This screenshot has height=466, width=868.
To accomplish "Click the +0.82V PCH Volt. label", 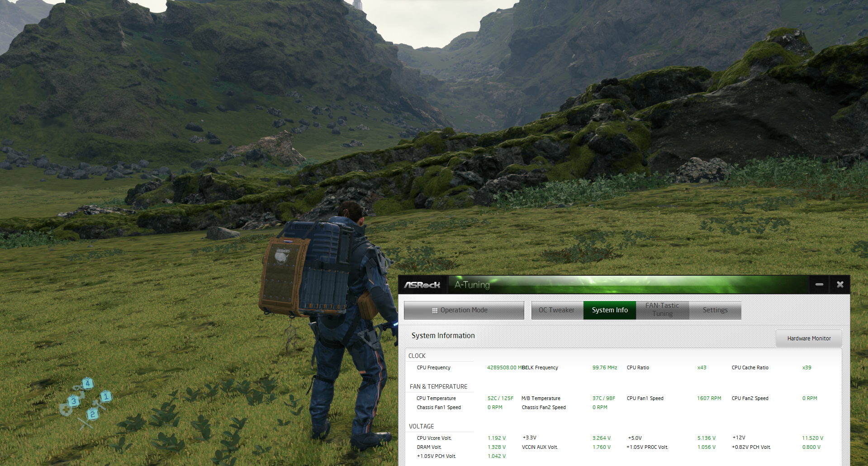I will point(751,447).
